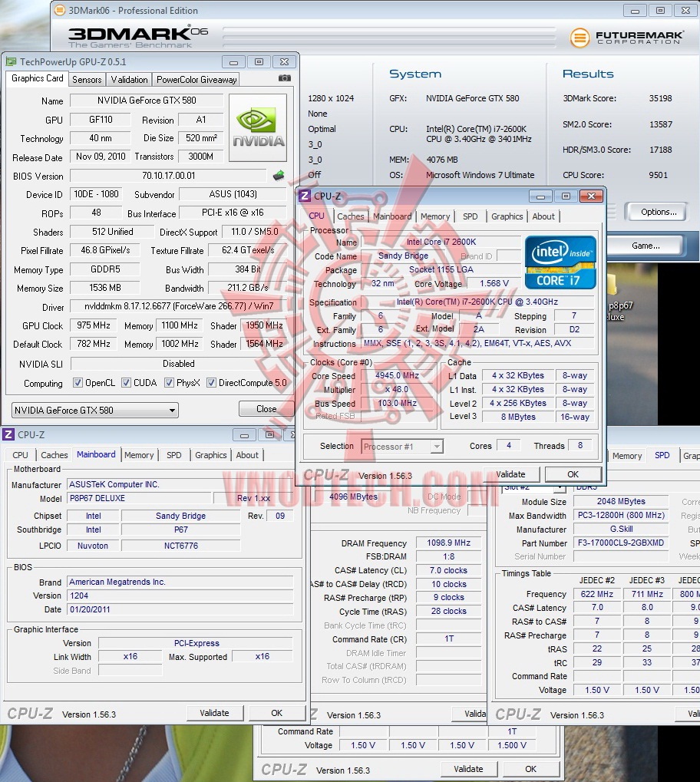Image resolution: width=700 pixels, height=782 pixels.
Task: Click the Game... button in 3DMark06
Action: [646, 246]
